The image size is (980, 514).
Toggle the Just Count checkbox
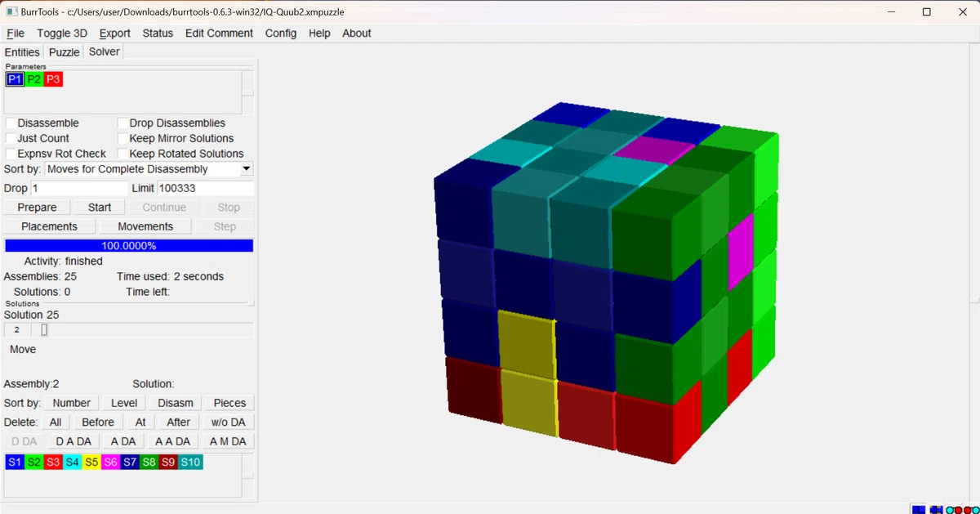pyautogui.click(x=11, y=138)
